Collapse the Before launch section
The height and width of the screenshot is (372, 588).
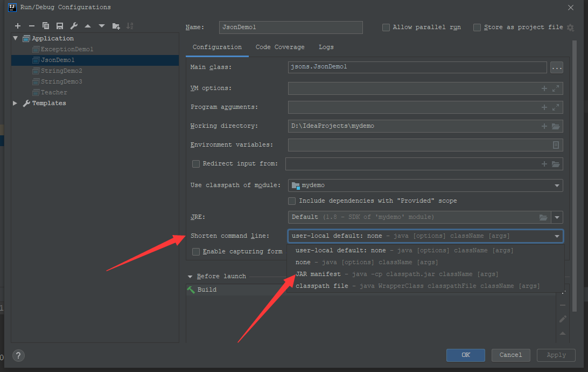pos(190,277)
